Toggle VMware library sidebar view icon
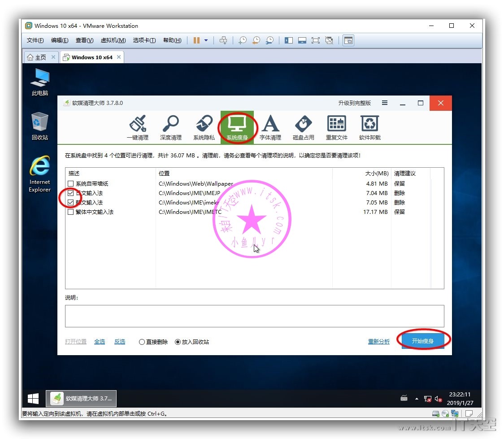The width and height of the screenshot is (504, 439). click(289, 40)
